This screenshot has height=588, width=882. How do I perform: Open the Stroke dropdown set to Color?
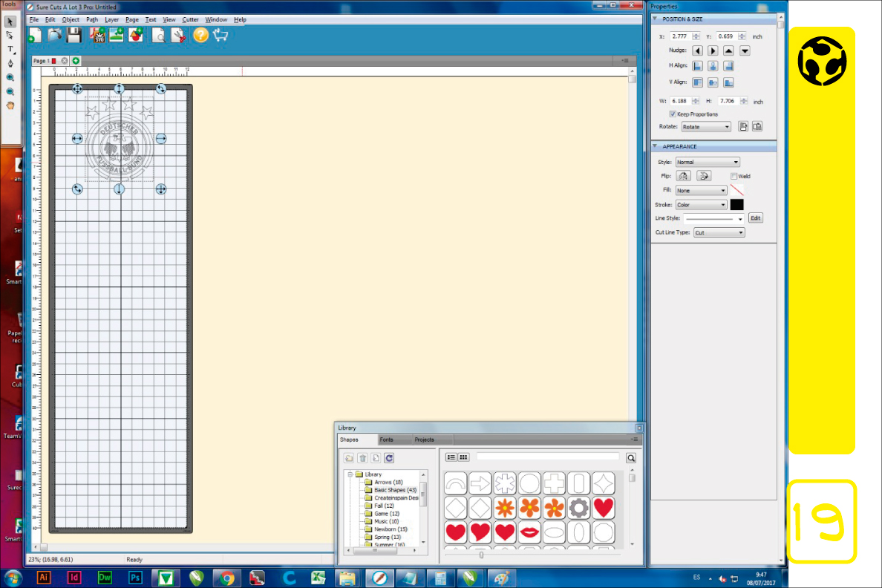[x=702, y=205]
